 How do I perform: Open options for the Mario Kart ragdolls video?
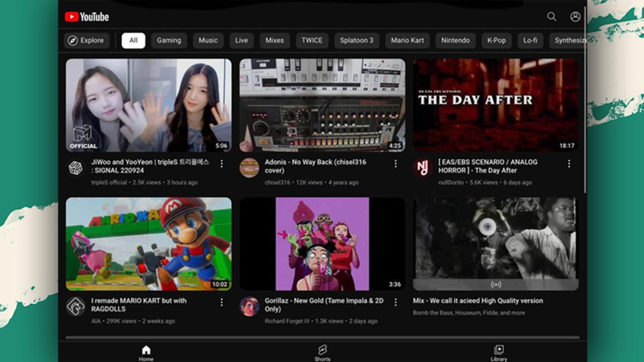pos(222,302)
